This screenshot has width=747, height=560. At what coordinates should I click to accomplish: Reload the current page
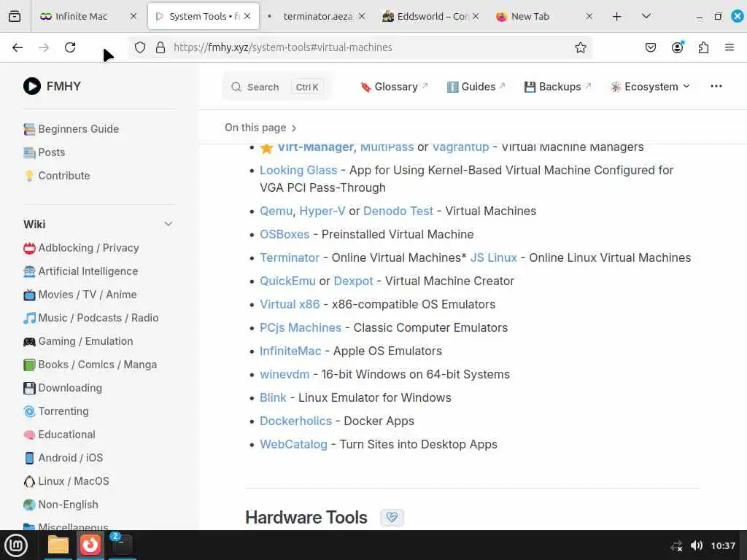coord(70,47)
